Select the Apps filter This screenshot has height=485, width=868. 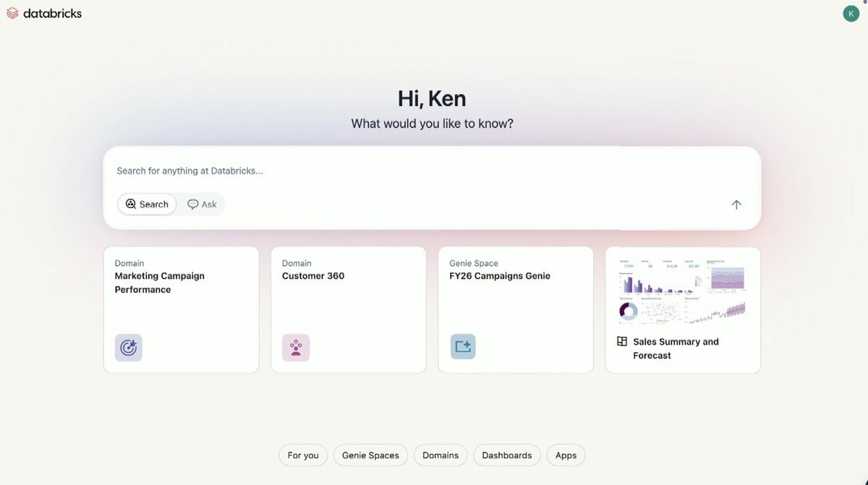pyautogui.click(x=566, y=455)
